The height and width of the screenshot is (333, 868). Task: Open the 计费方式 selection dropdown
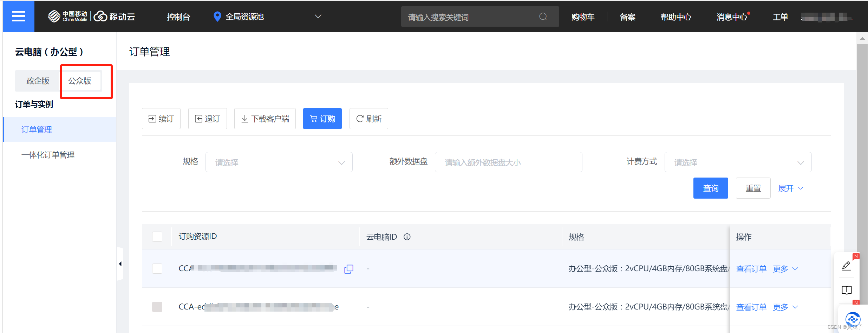(738, 162)
